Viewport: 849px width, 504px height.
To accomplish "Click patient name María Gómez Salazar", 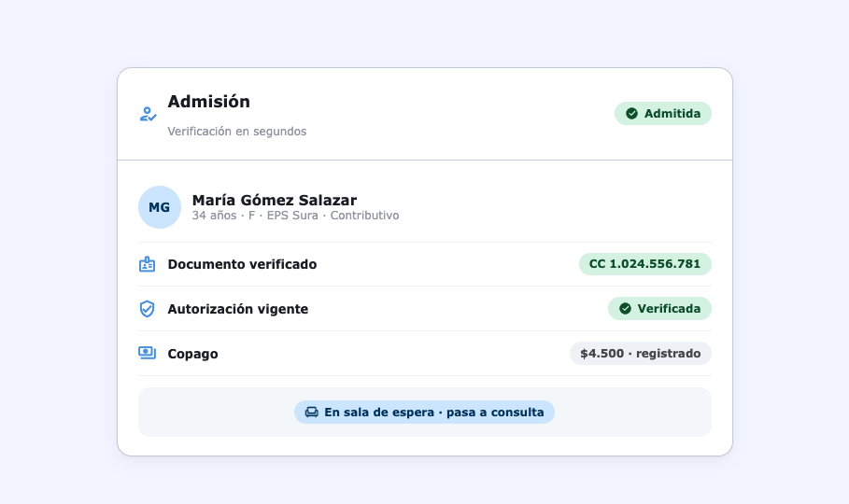I will (274, 200).
